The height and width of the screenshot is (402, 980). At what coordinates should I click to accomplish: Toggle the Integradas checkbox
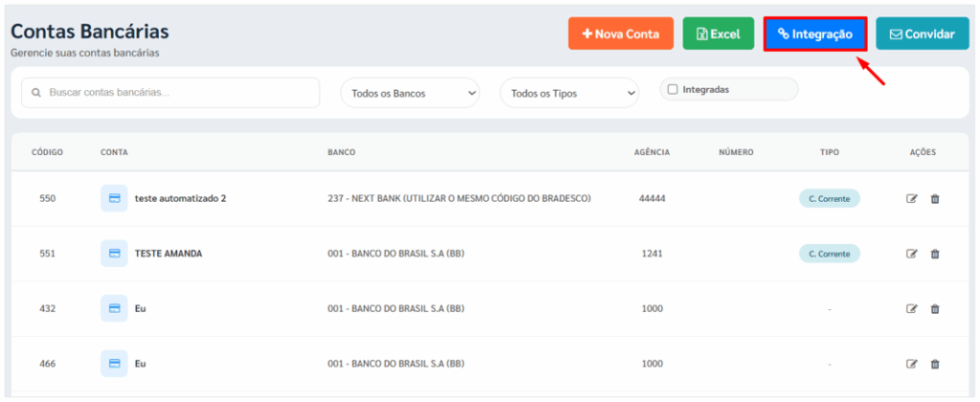[x=673, y=89]
